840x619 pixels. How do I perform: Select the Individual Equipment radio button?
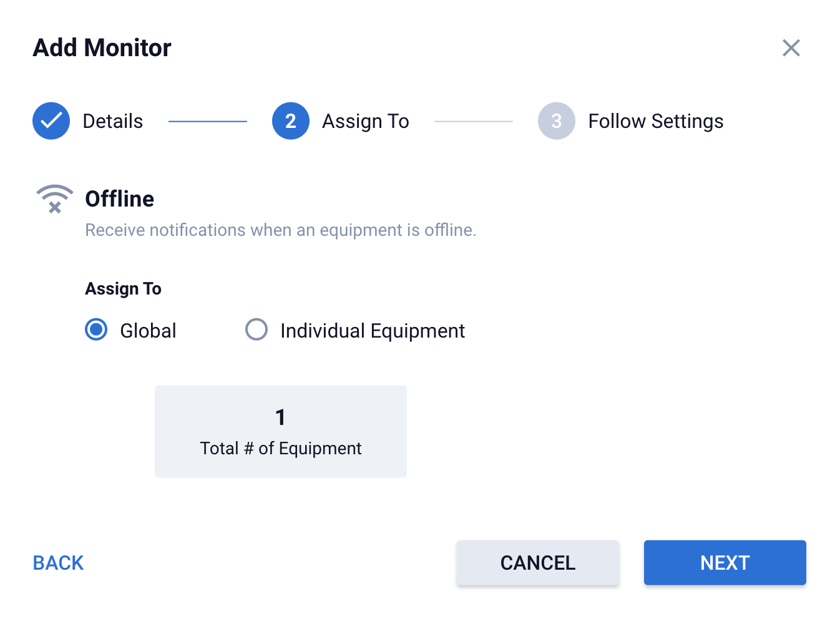coord(256,329)
